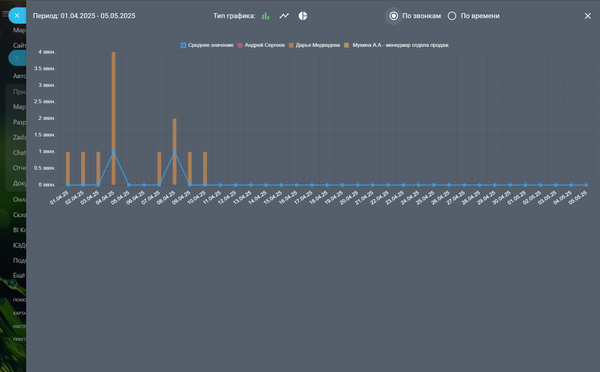
Task: Click the blue average point on 08.04.25
Action: coord(174,152)
